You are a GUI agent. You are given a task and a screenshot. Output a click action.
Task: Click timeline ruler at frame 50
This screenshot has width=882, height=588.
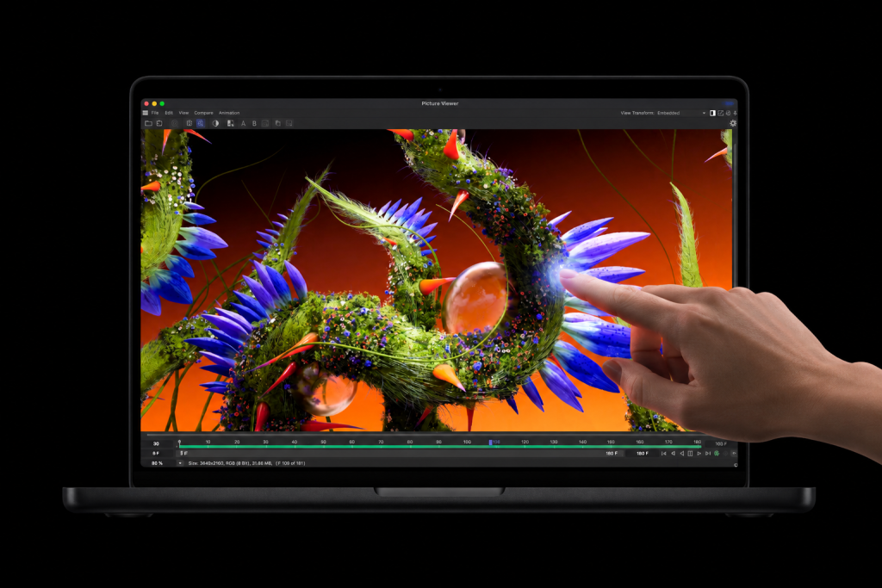pyautogui.click(x=323, y=442)
